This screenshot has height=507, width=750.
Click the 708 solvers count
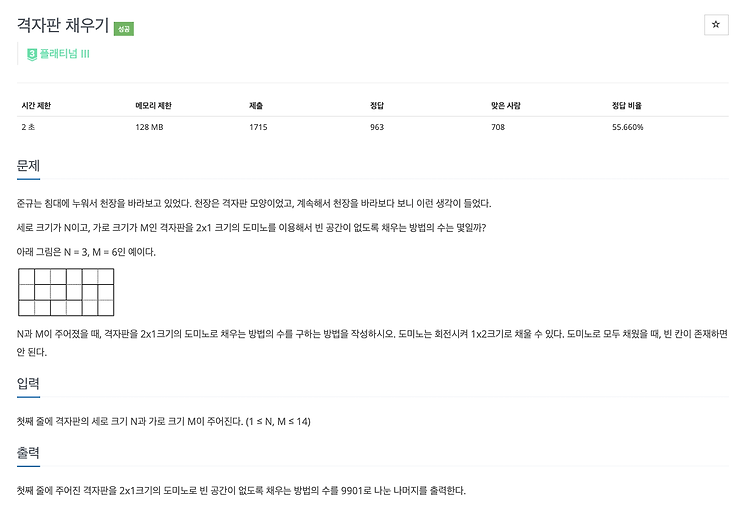click(498, 127)
